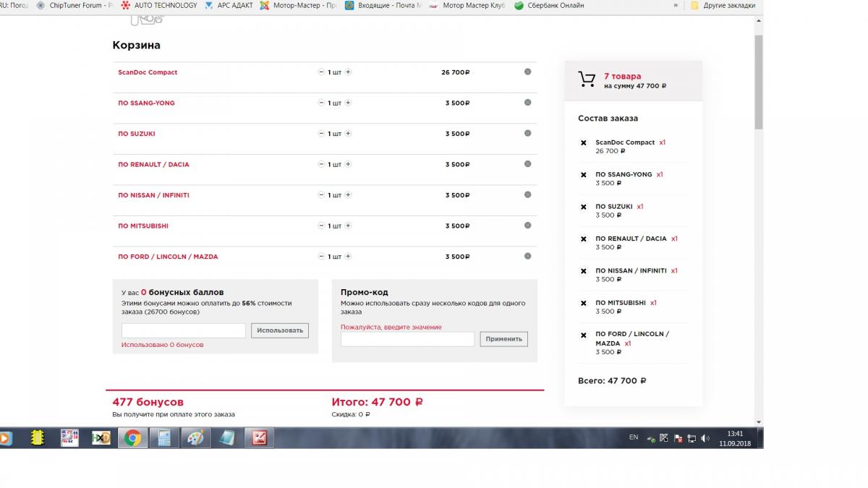The image size is (868, 488).
Task: Remove ПО SUZUKI via gray circle in cart row
Action: coord(527,133)
